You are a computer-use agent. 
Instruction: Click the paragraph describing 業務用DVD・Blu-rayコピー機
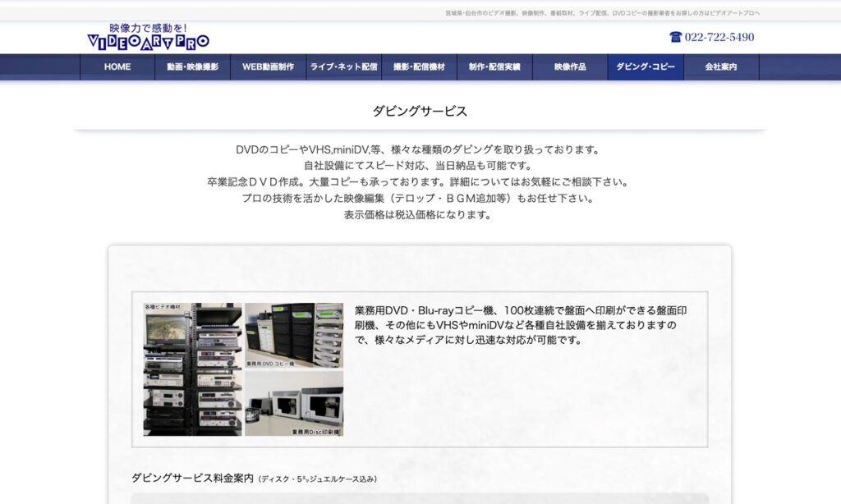520,325
